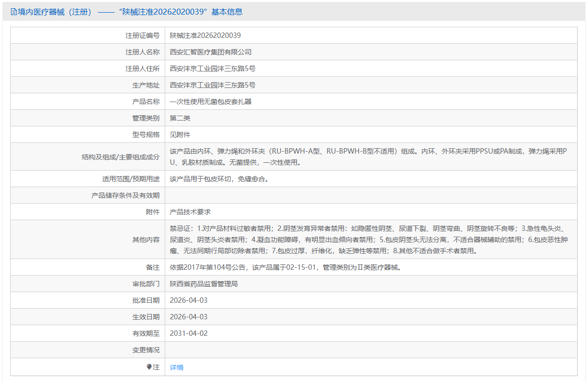The width and height of the screenshot is (588, 382).
Task: Click the 变更情况 row label
Action: (x=146, y=350)
